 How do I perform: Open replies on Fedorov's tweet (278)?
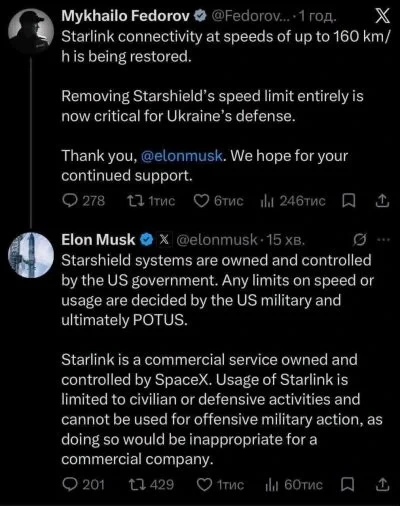83,201
